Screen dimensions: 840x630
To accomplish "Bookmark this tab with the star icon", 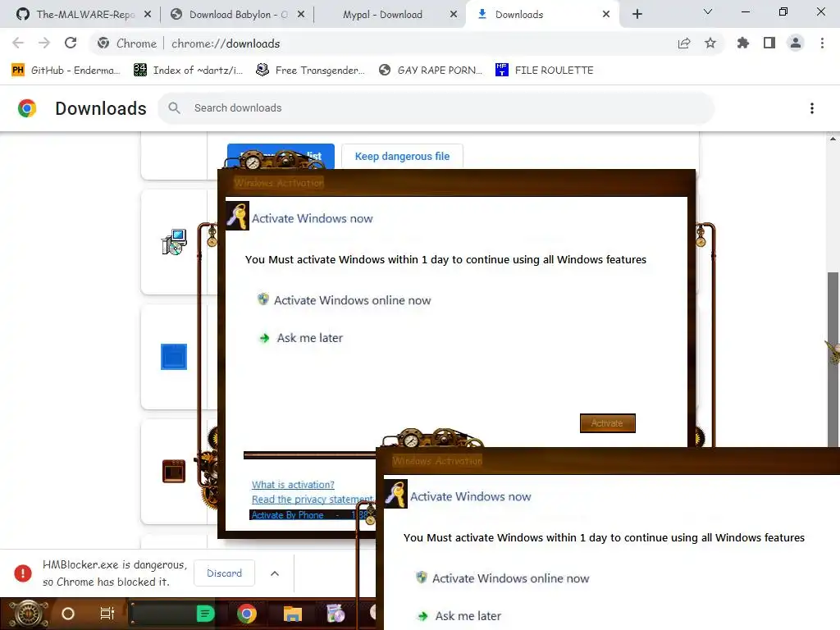I will pyautogui.click(x=710, y=43).
